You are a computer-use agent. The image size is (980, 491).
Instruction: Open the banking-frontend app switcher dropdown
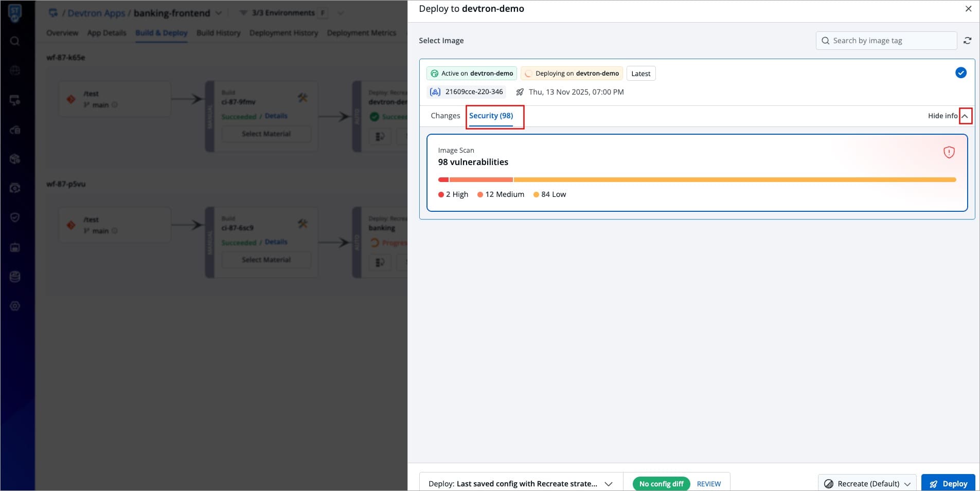pyautogui.click(x=219, y=13)
